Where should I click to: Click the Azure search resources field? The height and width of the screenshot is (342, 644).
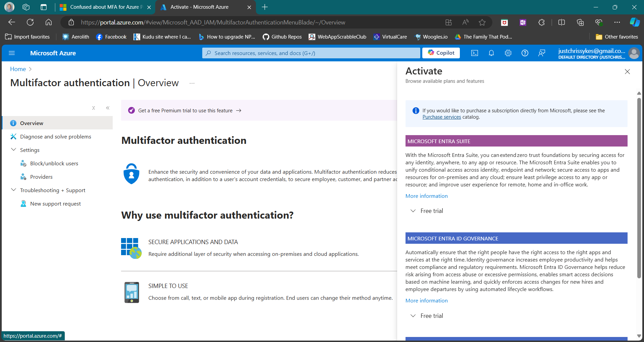coord(311,53)
